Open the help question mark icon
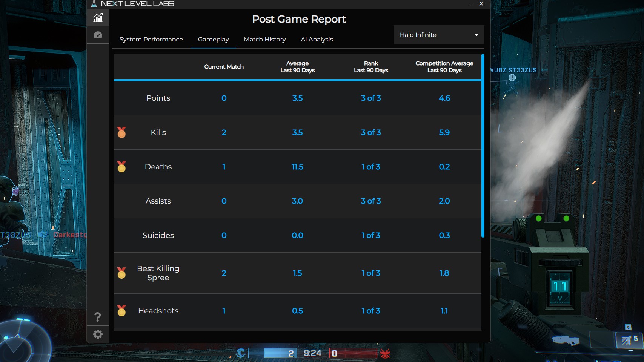 click(98, 317)
